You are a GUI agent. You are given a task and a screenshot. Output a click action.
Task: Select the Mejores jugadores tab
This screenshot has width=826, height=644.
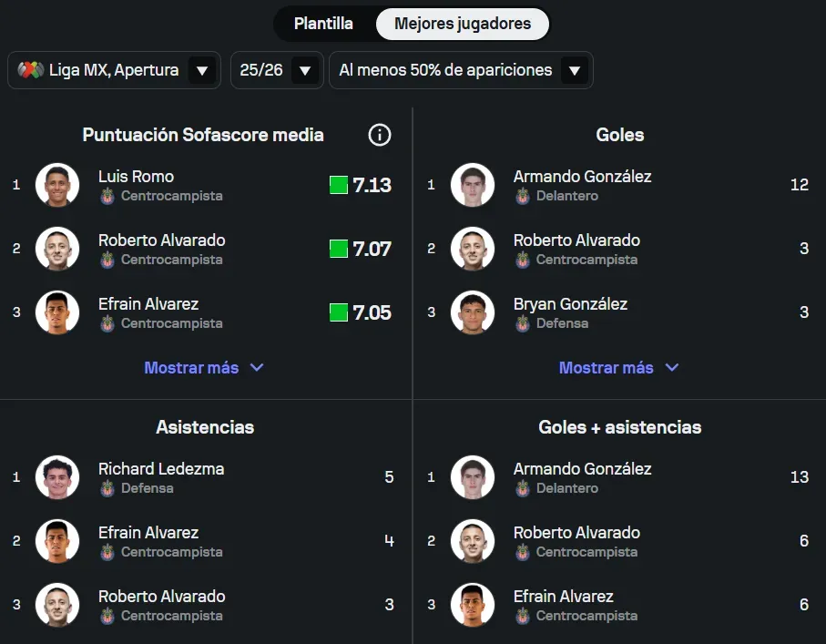coord(463,24)
